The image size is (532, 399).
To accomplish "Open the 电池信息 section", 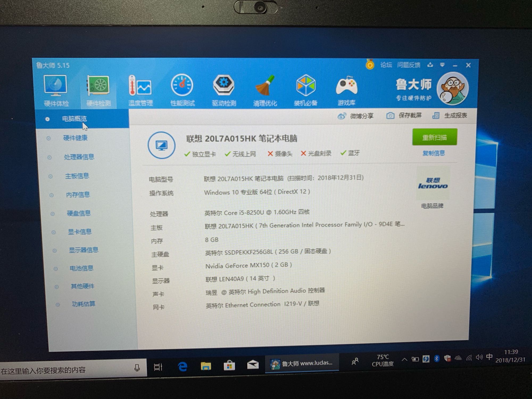I will [x=81, y=268].
